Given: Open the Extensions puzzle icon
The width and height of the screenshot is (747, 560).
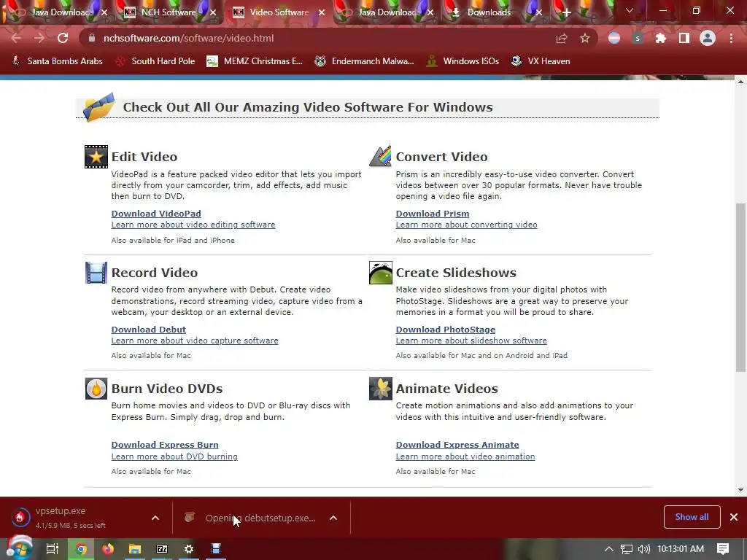Looking at the screenshot, I should point(660,38).
